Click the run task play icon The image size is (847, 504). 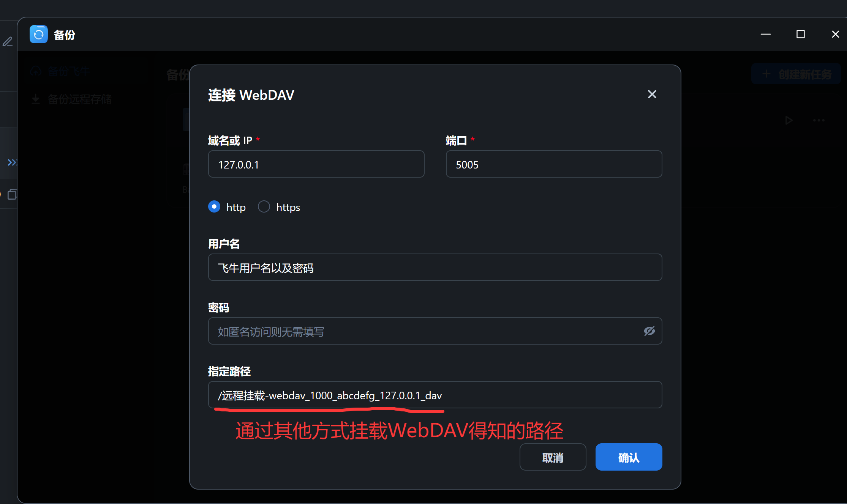[x=789, y=120]
